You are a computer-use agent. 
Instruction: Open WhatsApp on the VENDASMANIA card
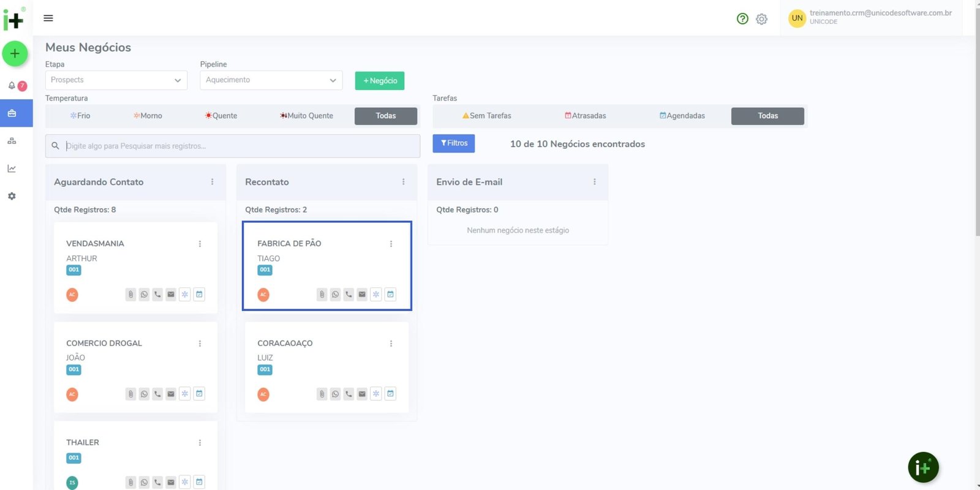coord(144,295)
